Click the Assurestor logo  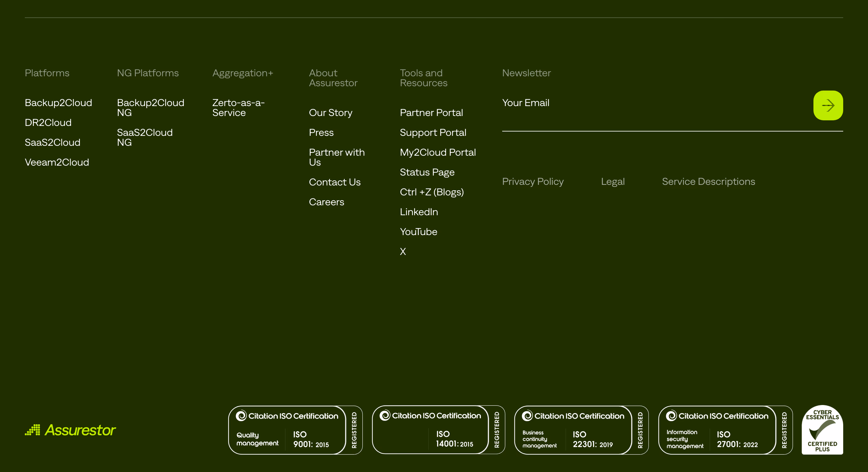click(x=70, y=430)
